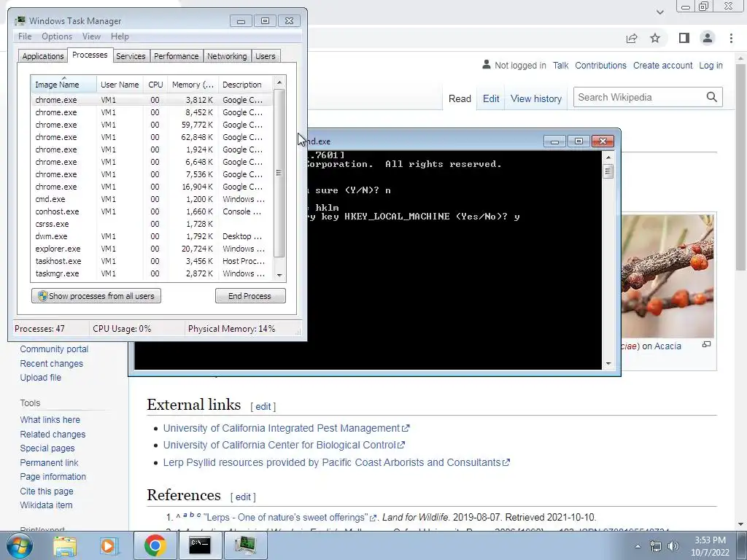The height and width of the screenshot is (560, 747).
Task: Sort processes by CPU column
Action: 155,85
